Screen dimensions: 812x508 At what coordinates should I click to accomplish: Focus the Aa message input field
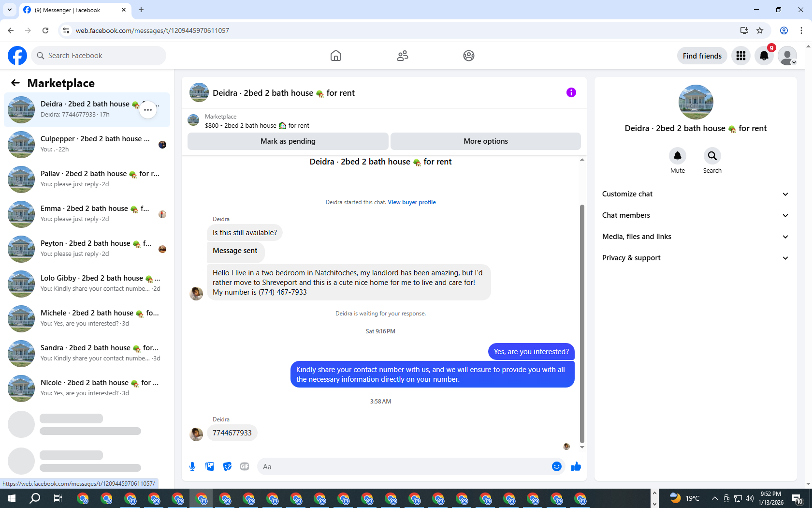pos(404,466)
